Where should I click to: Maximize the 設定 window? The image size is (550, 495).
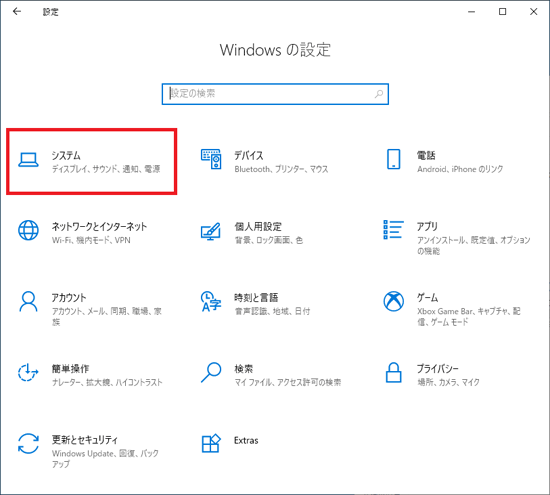502,12
